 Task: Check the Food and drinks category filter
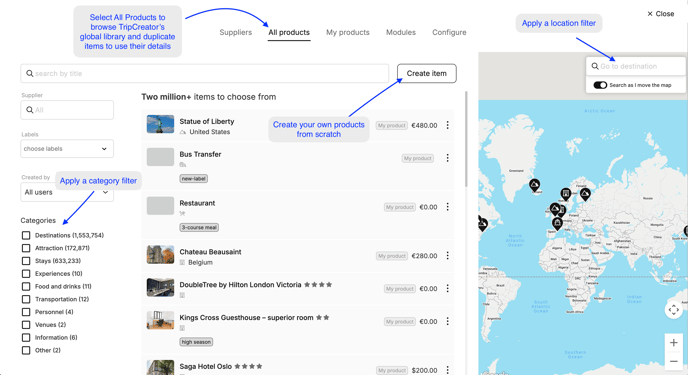coord(26,286)
